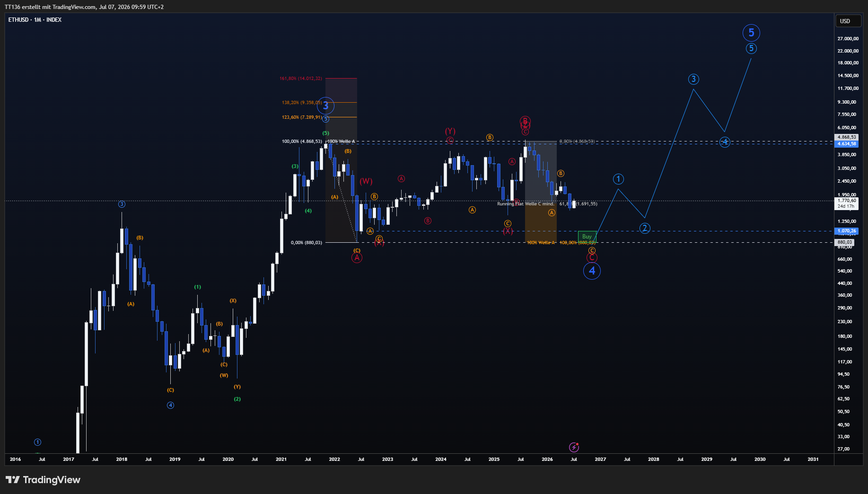Select the red (W) wave label
Image resolution: width=868 pixels, height=494 pixels.
[366, 181]
